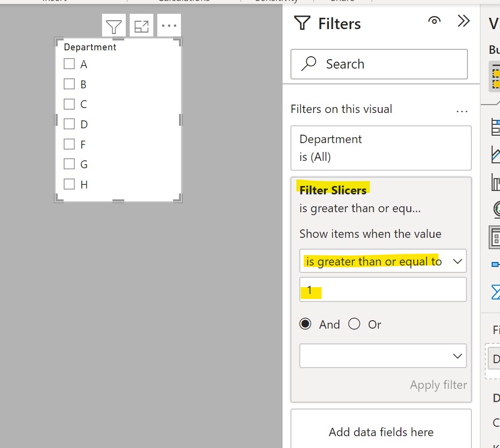Check department H in the slicer
The height and width of the screenshot is (448, 500).
click(x=69, y=184)
